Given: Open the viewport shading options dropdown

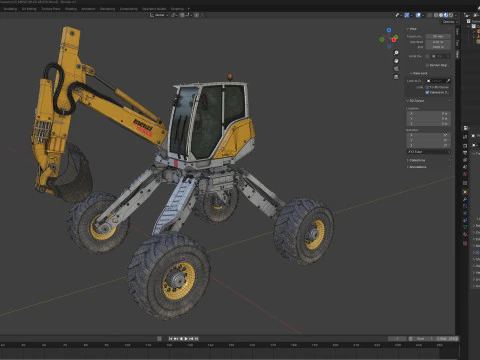Looking at the screenshot, I should (x=456, y=15).
